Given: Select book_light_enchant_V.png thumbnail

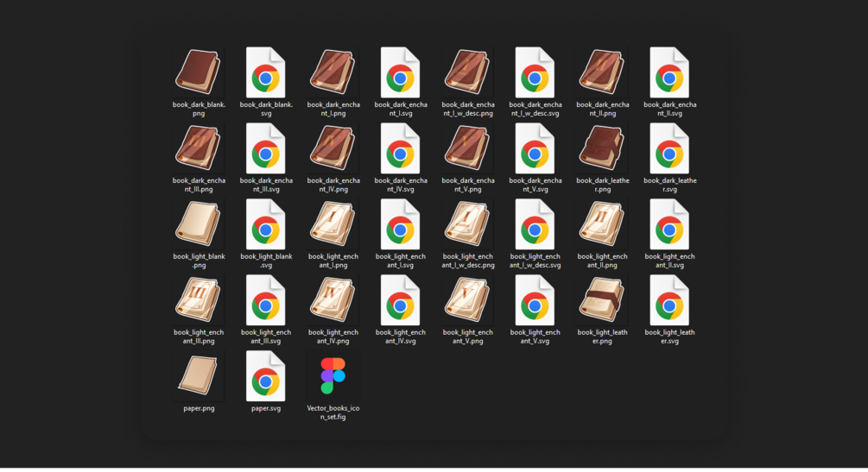Looking at the screenshot, I should [x=468, y=299].
